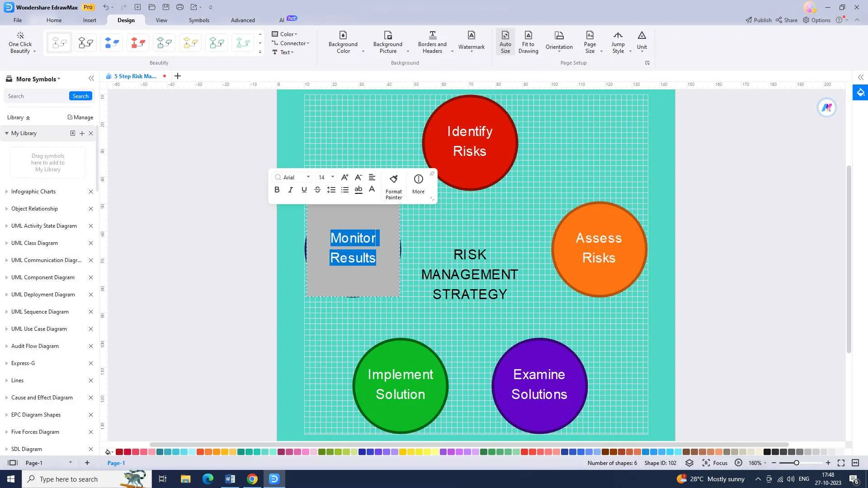Click the Bold formatting icon
The height and width of the screenshot is (488, 868).
click(x=277, y=189)
